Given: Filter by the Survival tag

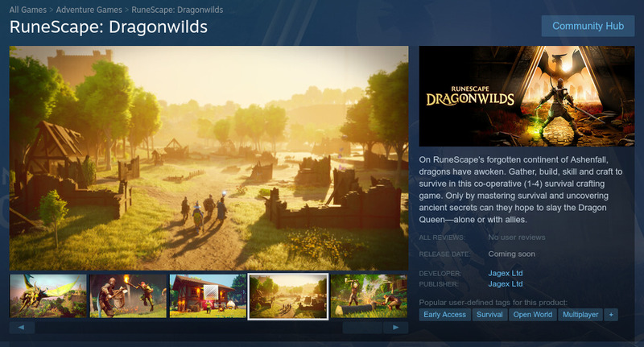Looking at the screenshot, I should click(489, 315).
